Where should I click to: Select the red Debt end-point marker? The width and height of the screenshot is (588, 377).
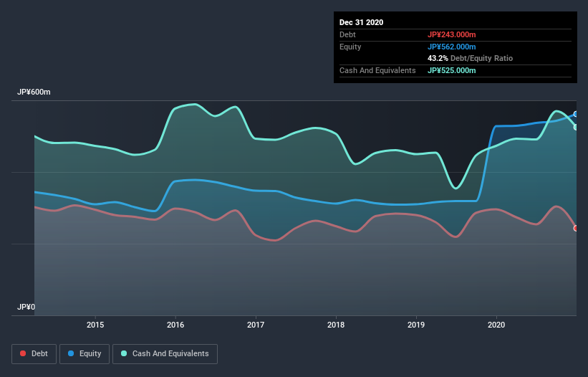tap(576, 228)
